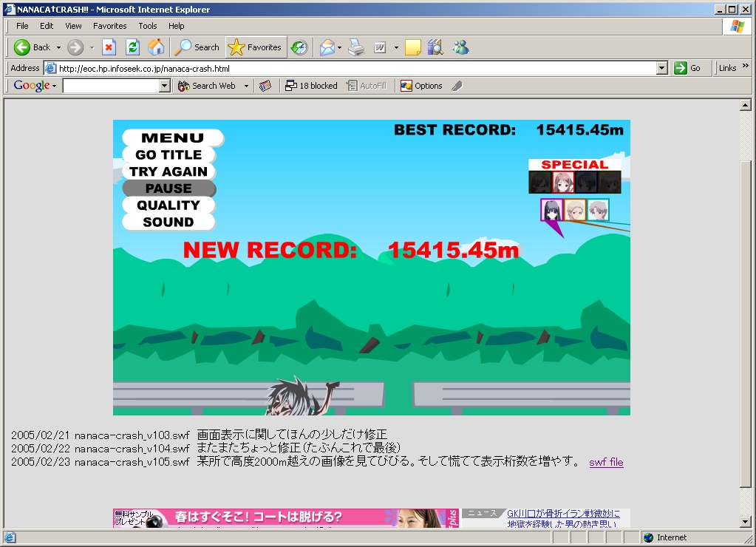
Task: Click the Links toolbar label
Action: 727,68
